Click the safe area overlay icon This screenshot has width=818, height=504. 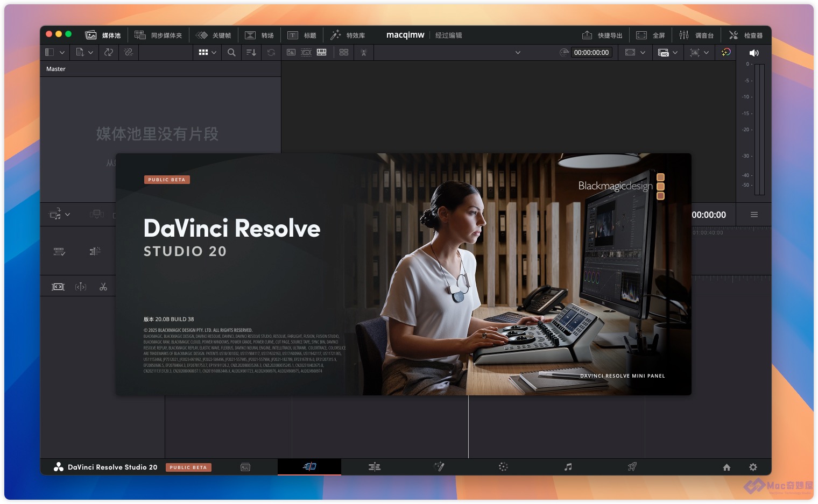pyautogui.click(x=630, y=52)
